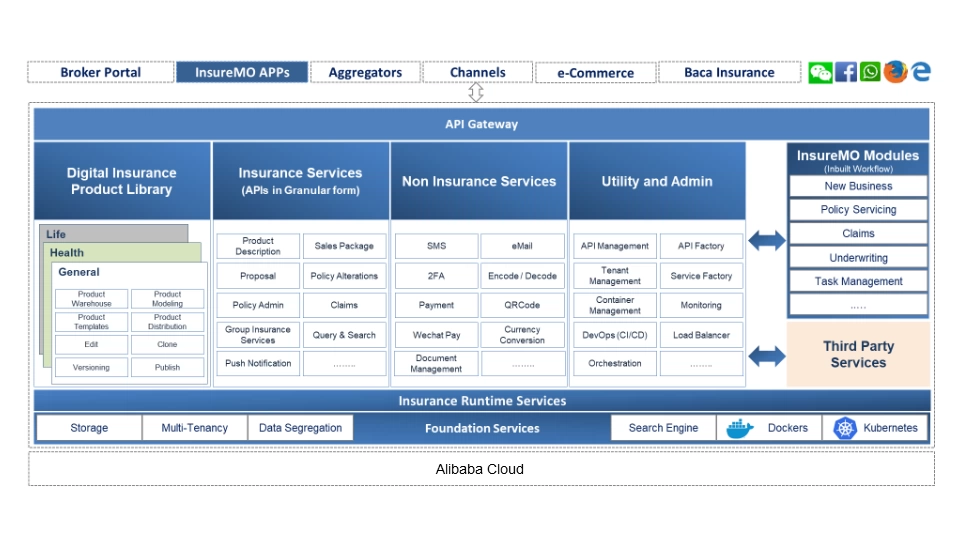The height and width of the screenshot is (540, 960).
Task: Click Tenant Management box
Action: tap(615, 276)
